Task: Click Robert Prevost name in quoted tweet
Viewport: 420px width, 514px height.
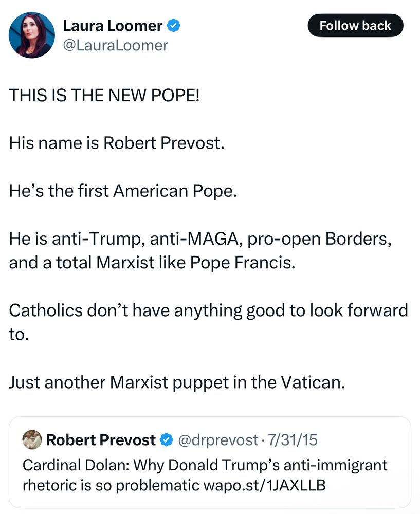Action: (101, 440)
